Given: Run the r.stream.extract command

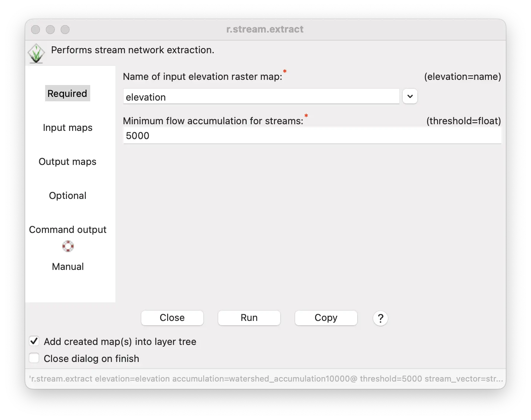Looking at the screenshot, I should (249, 318).
